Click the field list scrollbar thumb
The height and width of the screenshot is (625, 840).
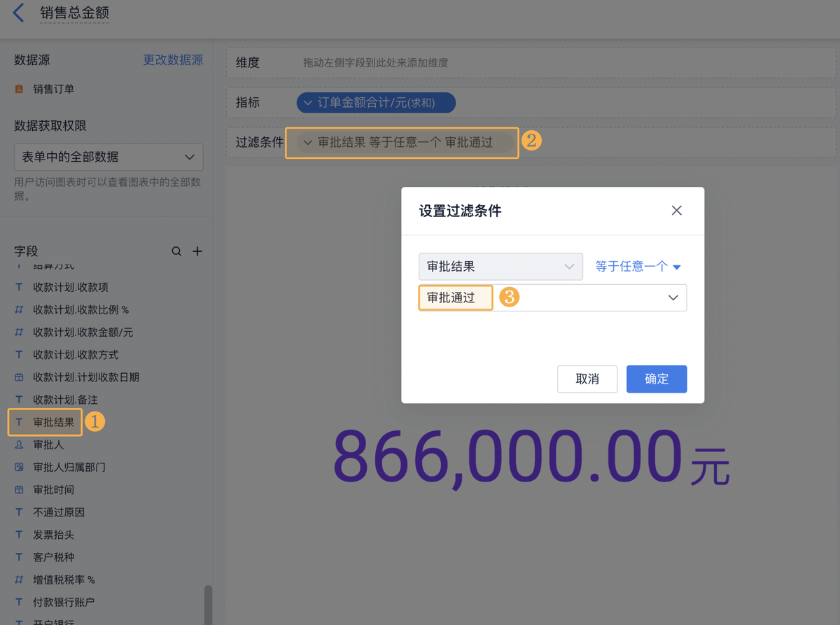(x=208, y=605)
